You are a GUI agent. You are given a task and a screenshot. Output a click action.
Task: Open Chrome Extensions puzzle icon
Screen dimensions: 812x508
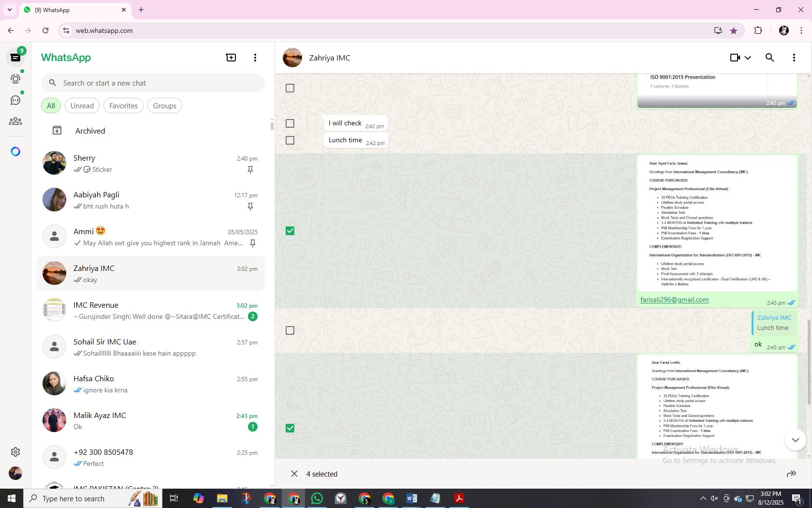coord(758,30)
